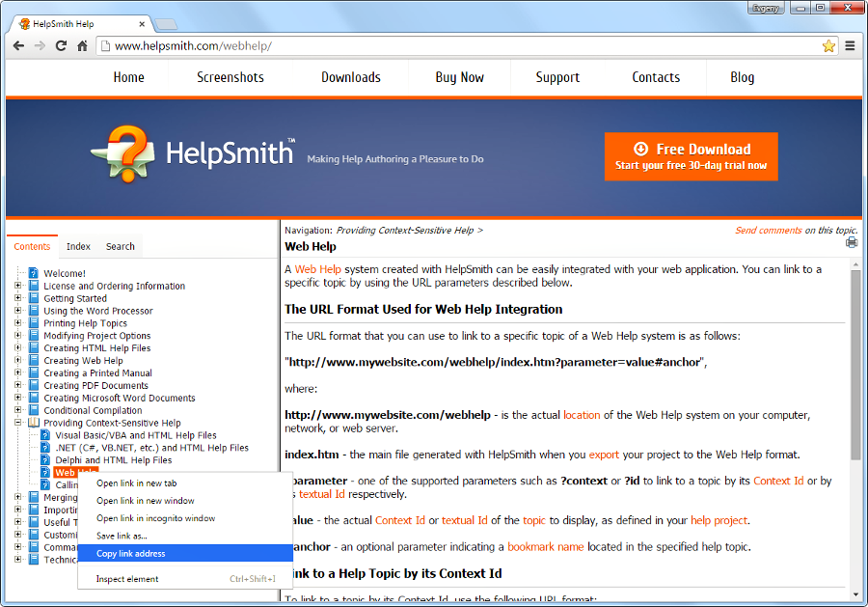Expand the Modifying Project Options node
Image resolution: width=868 pixels, height=607 pixels.
[x=17, y=335]
